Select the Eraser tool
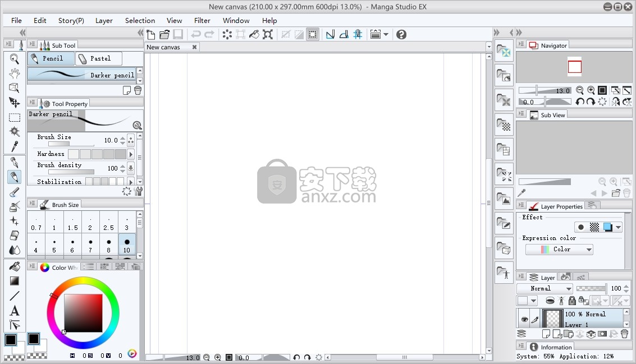 [15, 235]
